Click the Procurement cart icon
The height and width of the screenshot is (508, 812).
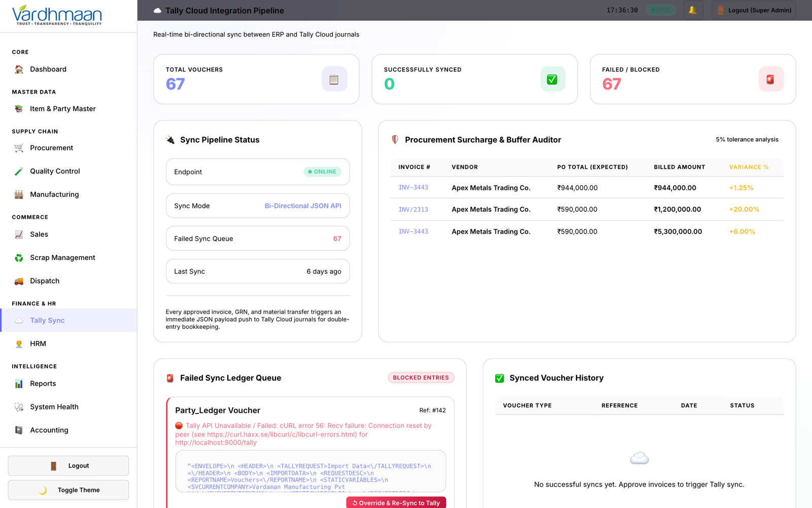click(19, 148)
